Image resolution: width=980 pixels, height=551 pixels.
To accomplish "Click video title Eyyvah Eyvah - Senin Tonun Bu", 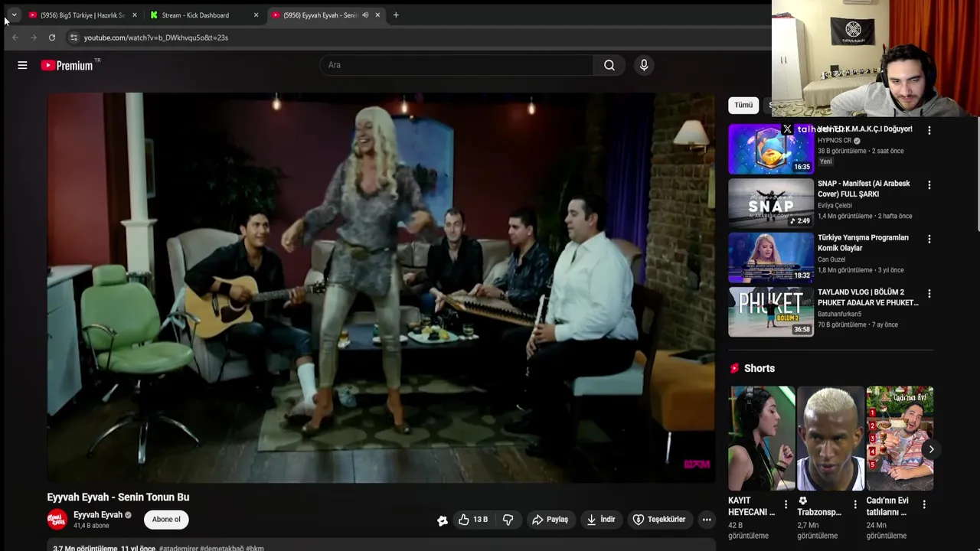I will point(118,497).
